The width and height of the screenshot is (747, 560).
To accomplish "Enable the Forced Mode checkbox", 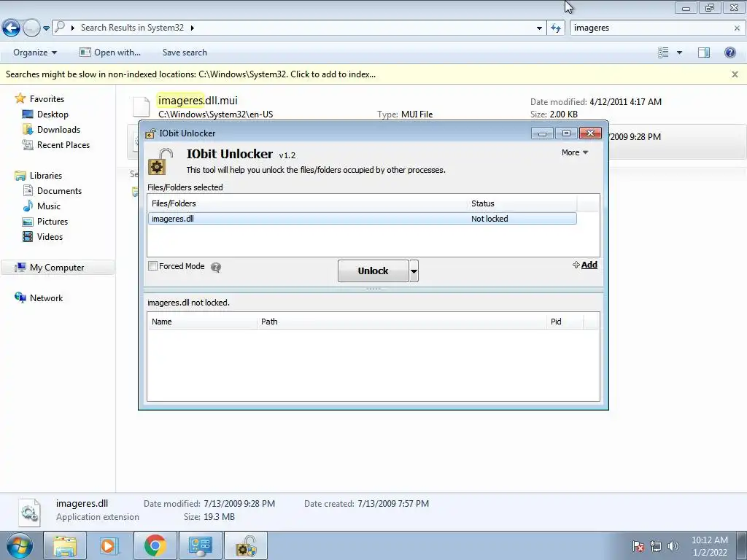I will point(153,266).
